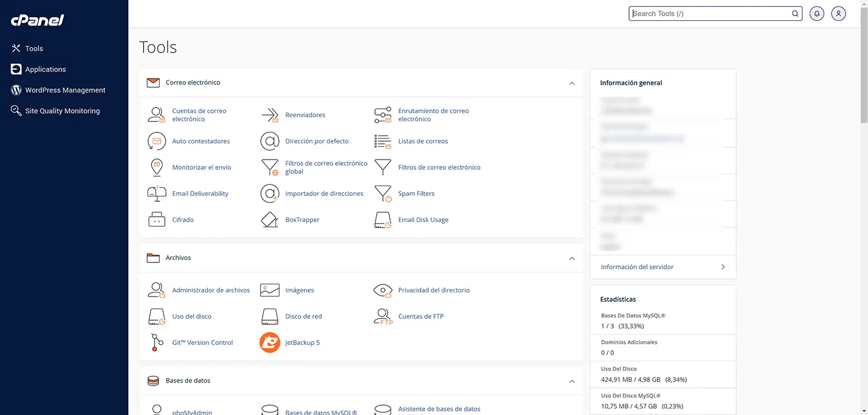Open Site Quality Monitoring from sidebar

tap(62, 110)
